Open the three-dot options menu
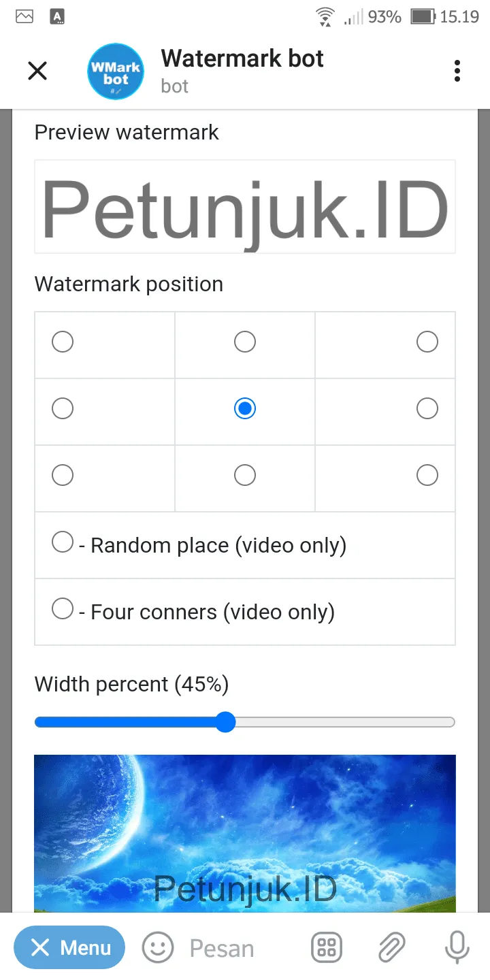This screenshot has width=490, height=980. (457, 71)
